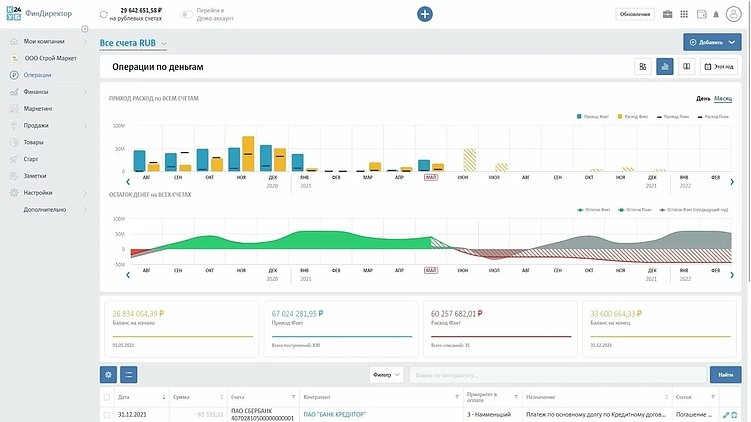
Task: Edit the 31.12.2021 operation row
Action: coord(726,414)
